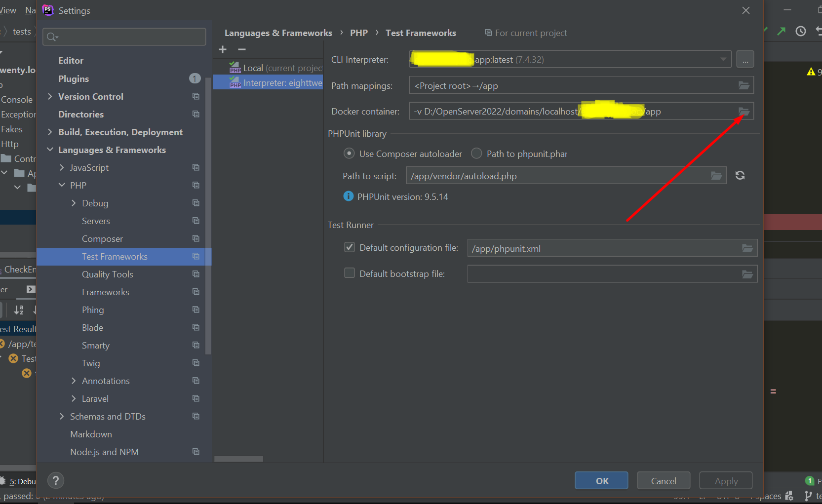This screenshot has width=822, height=504.
Task: Click the green arrow icon in main toolbar
Action: [781, 31]
